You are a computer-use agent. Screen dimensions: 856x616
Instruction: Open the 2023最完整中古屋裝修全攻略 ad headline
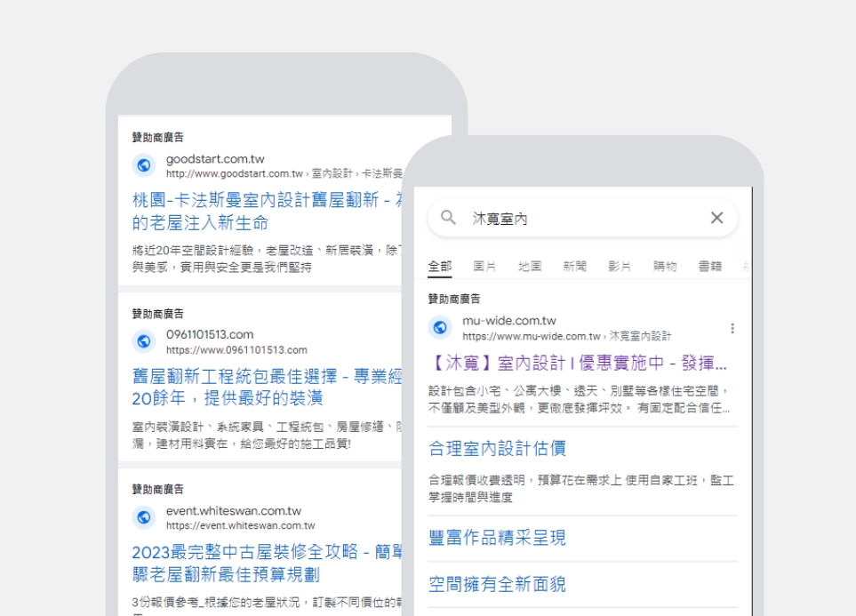point(267,563)
